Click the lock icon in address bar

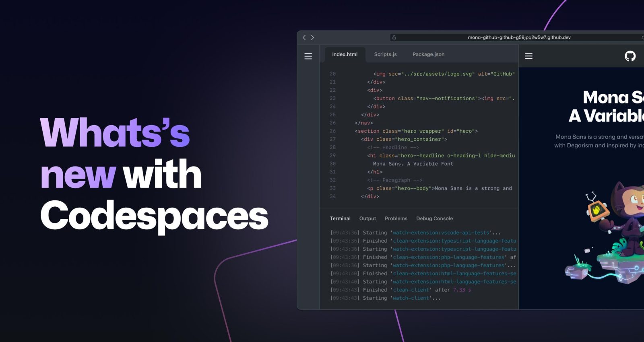394,37
